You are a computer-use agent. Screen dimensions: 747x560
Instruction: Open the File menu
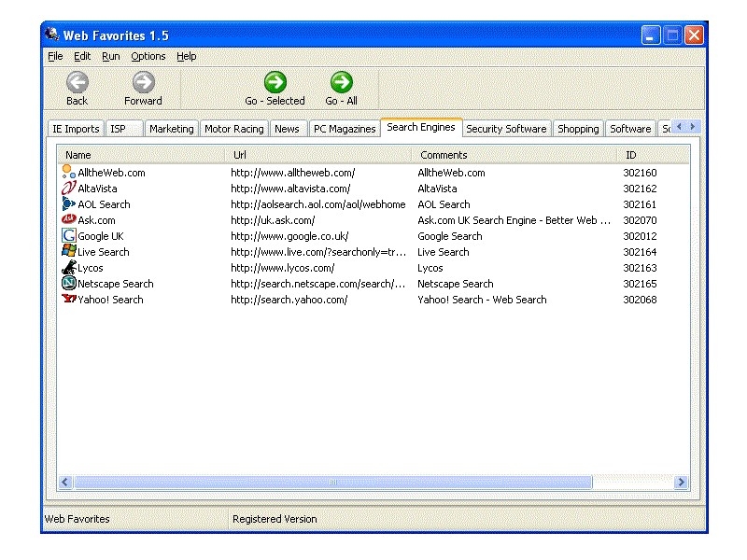coord(55,56)
